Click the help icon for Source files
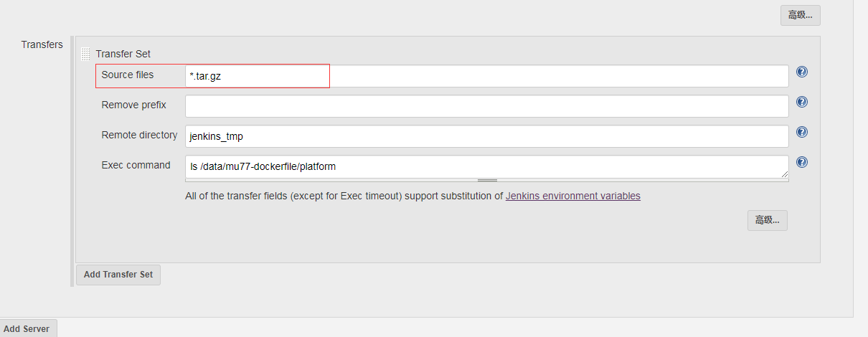Image resolution: width=868 pixels, height=337 pixels. (802, 72)
